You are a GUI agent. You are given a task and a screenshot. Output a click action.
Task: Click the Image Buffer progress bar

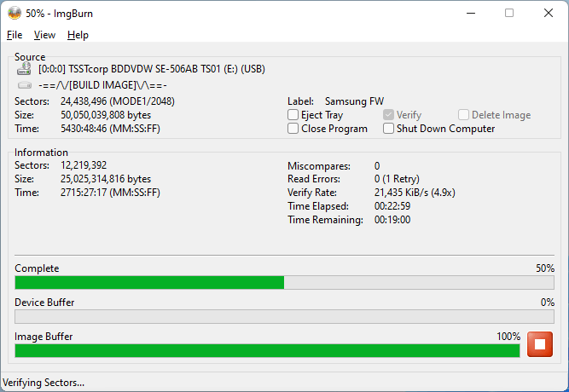pyautogui.click(x=267, y=350)
